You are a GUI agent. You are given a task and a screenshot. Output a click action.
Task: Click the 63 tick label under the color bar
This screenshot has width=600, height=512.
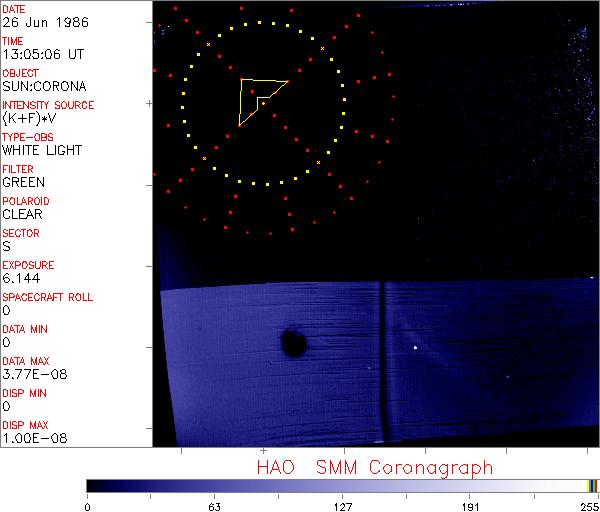pos(214,505)
